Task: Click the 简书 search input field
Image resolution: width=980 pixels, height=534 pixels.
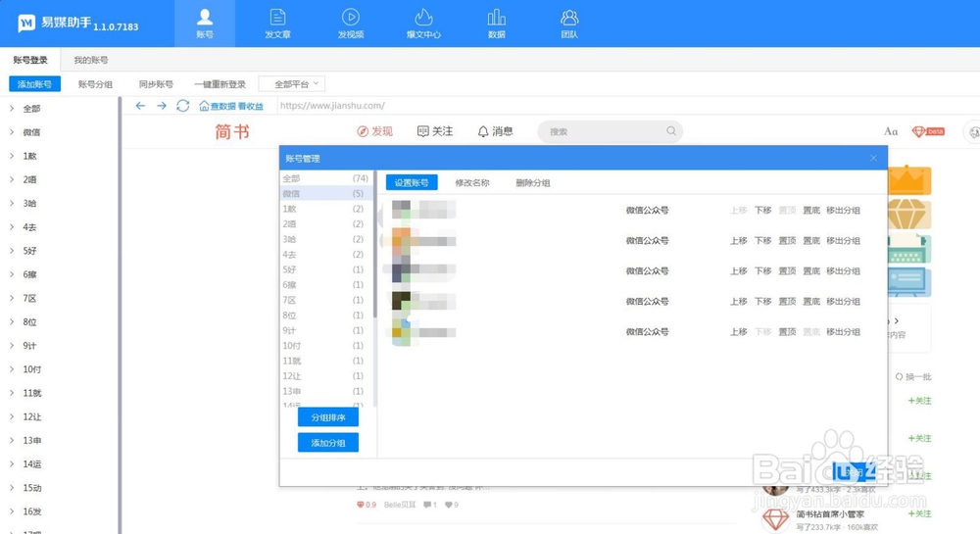Action: point(610,131)
